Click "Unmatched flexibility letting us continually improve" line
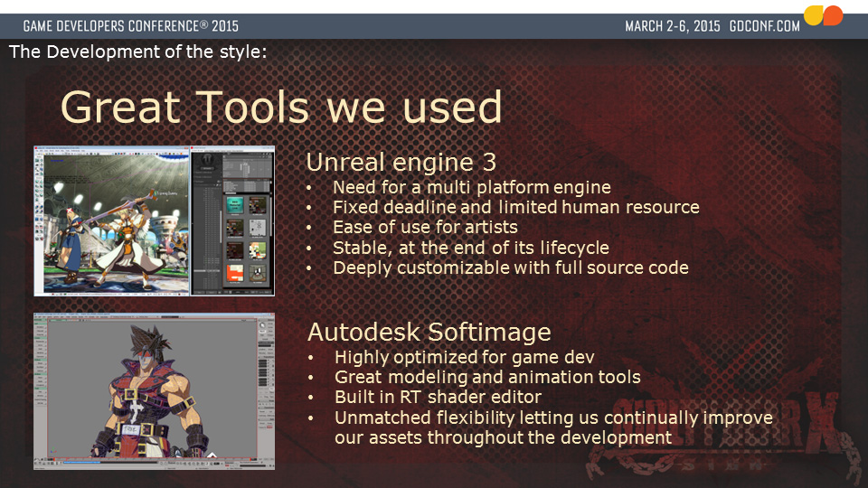The width and height of the screenshot is (868, 488). (553, 418)
